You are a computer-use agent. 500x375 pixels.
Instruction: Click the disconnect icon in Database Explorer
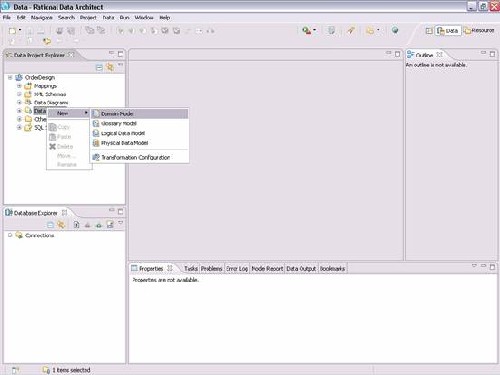coord(87,225)
